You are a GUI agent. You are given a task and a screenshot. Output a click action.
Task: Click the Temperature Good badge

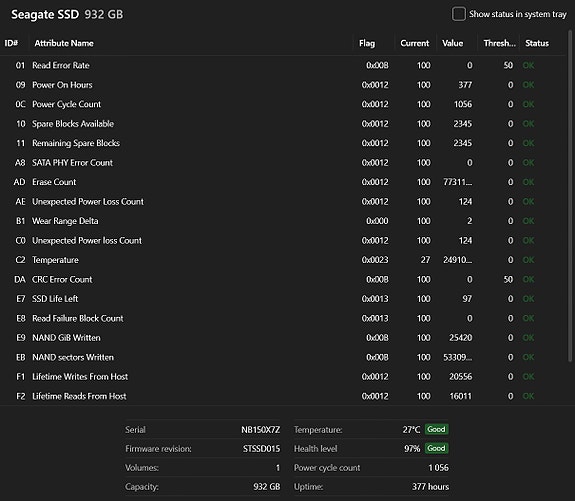point(436,429)
